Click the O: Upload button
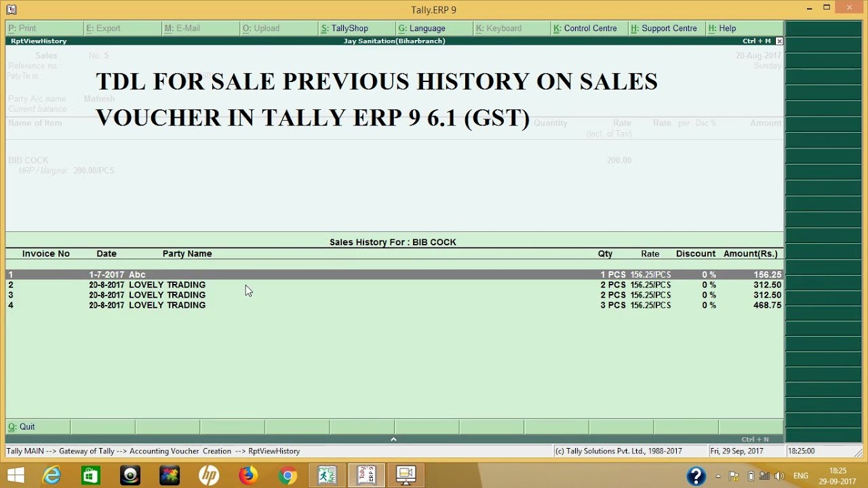Image resolution: width=868 pixels, height=488 pixels. pyautogui.click(x=279, y=28)
